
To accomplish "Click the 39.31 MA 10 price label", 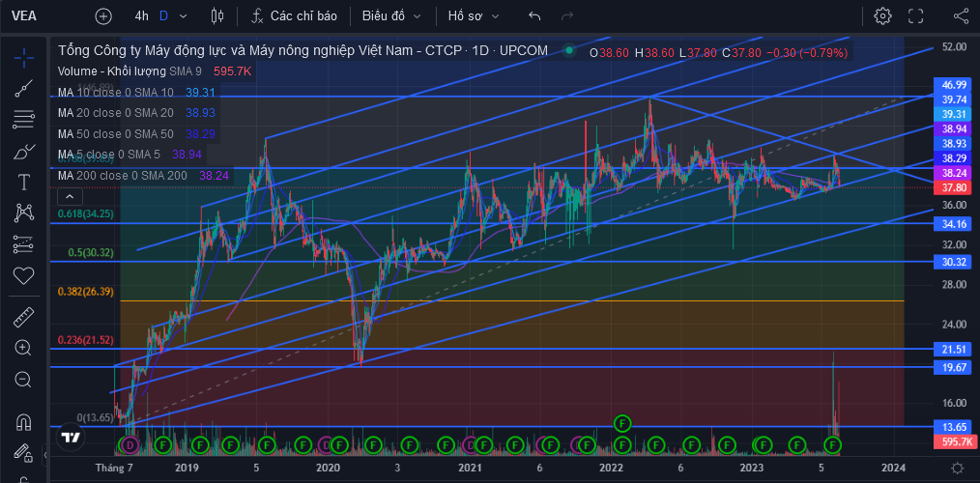I will tap(954, 114).
